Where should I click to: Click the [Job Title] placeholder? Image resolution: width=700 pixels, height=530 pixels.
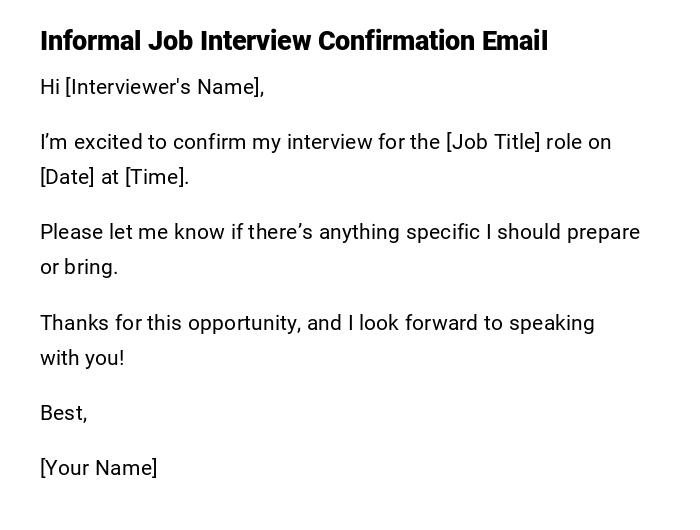click(493, 142)
